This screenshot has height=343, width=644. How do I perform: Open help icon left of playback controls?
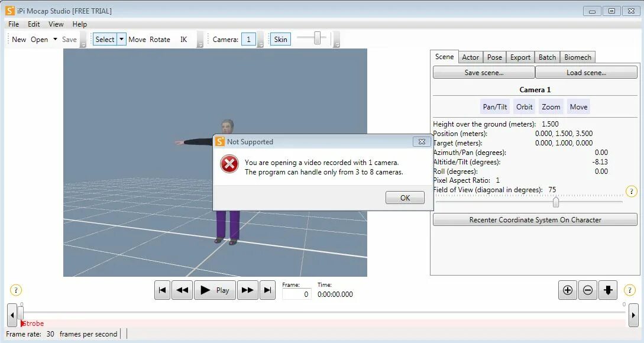coord(15,290)
